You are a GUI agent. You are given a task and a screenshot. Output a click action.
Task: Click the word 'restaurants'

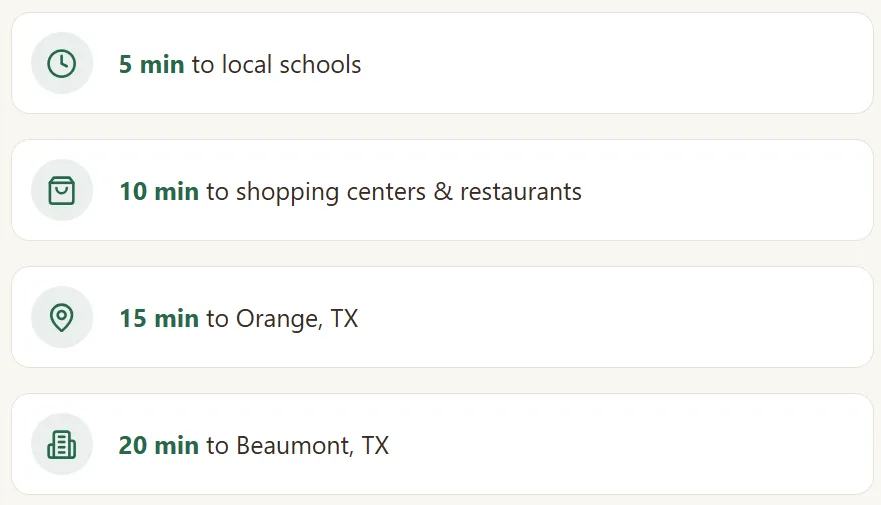tap(521, 192)
